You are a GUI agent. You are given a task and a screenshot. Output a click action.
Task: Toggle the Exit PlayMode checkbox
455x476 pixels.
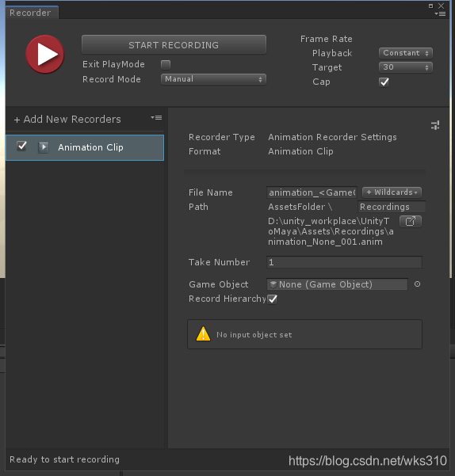pyautogui.click(x=166, y=65)
